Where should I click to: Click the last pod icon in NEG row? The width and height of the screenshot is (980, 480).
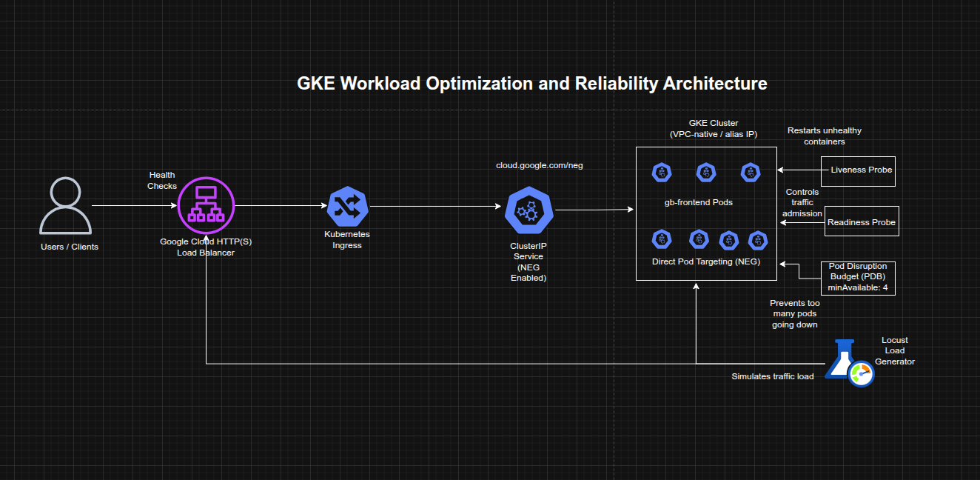point(758,240)
